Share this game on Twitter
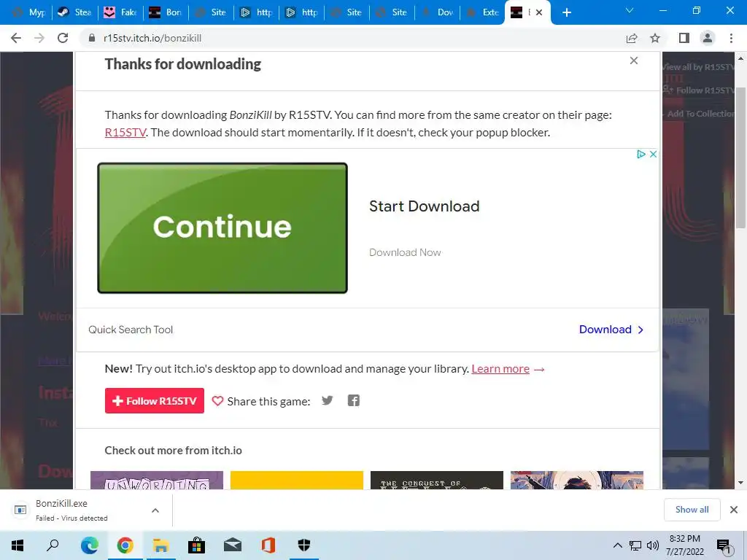This screenshot has height=560, width=747. (x=327, y=400)
